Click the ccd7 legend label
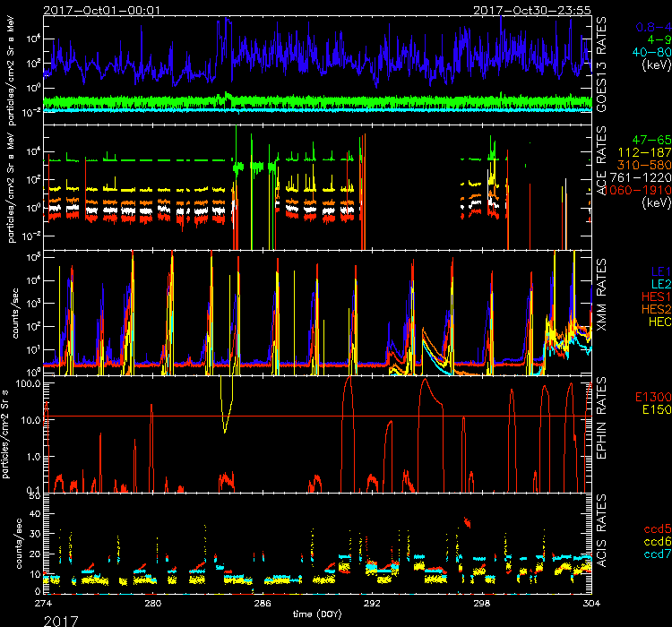The width and height of the screenshot is (672, 627). click(655, 554)
